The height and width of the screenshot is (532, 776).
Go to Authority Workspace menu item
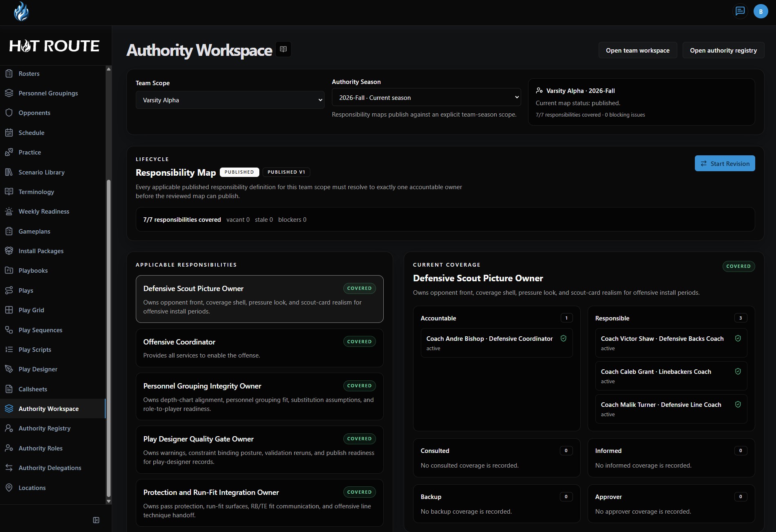[53, 408]
